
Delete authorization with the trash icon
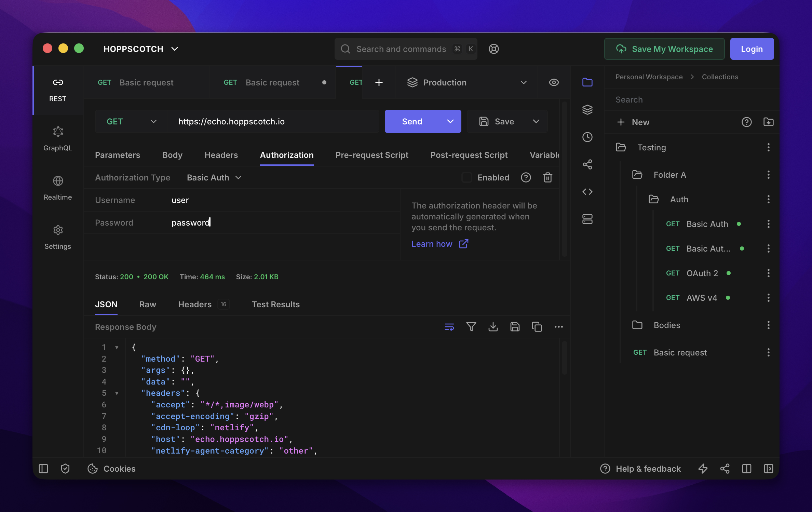547,177
